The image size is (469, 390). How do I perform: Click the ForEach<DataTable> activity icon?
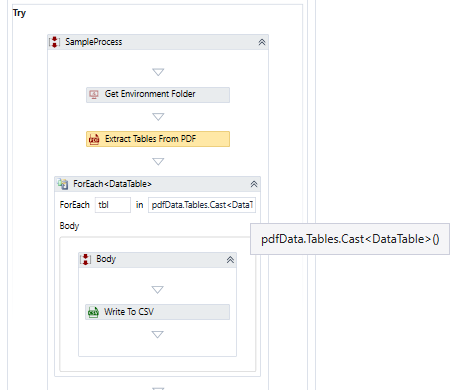point(63,184)
